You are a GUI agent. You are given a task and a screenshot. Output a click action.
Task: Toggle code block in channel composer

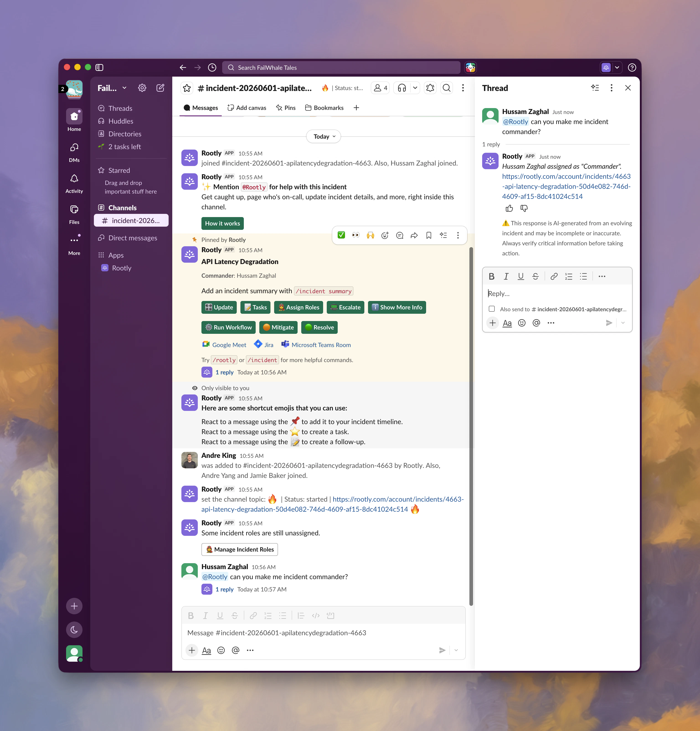pyautogui.click(x=330, y=616)
